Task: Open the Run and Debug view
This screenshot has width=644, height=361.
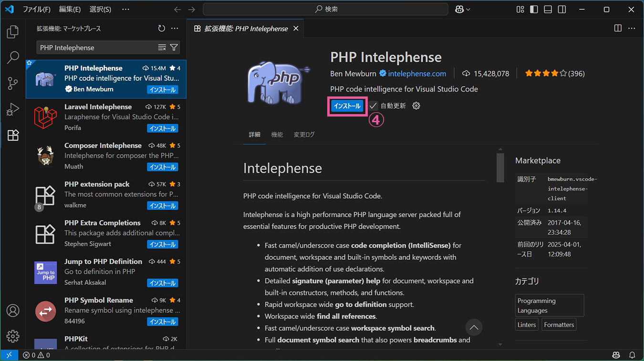Action: [13, 109]
